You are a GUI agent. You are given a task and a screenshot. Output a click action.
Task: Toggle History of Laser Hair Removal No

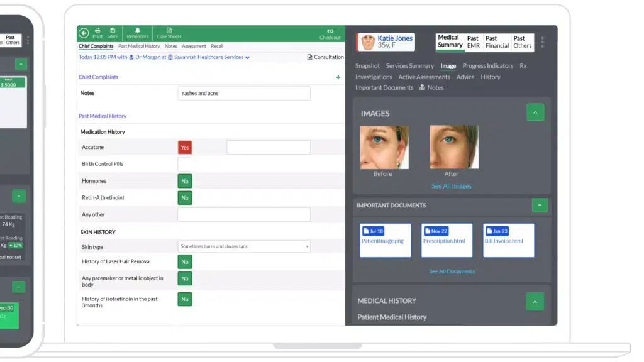185,262
